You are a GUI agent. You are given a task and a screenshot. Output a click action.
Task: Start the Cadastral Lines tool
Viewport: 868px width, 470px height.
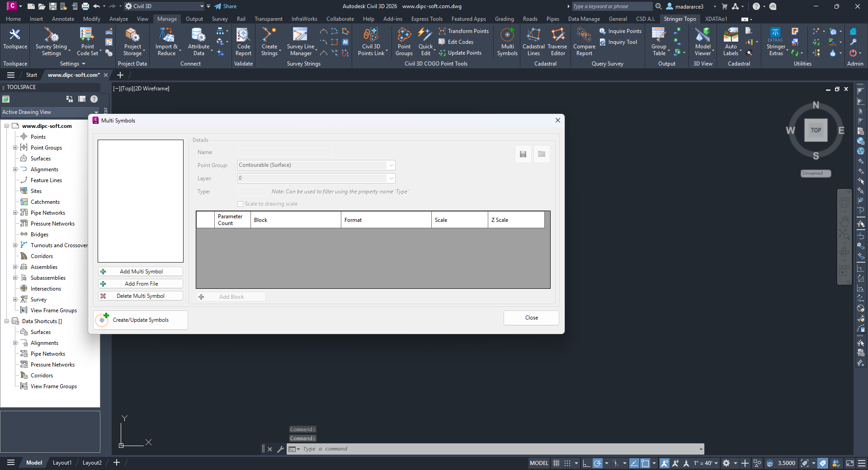point(533,42)
